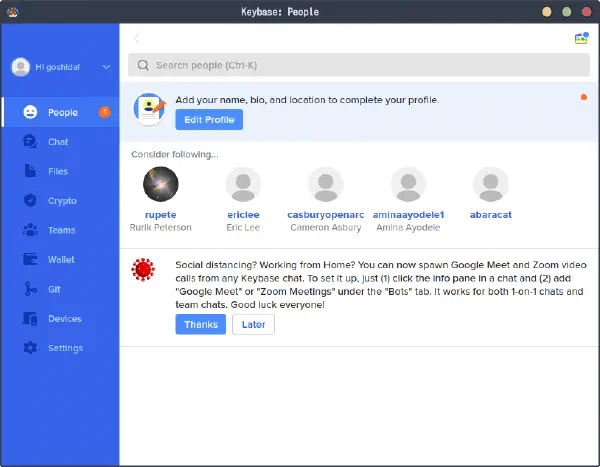Viewport: 600px width, 467px height.
Task: Click casburyopenarc's placeholder avatar
Action: pyautogui.click(x=326, y=184)
